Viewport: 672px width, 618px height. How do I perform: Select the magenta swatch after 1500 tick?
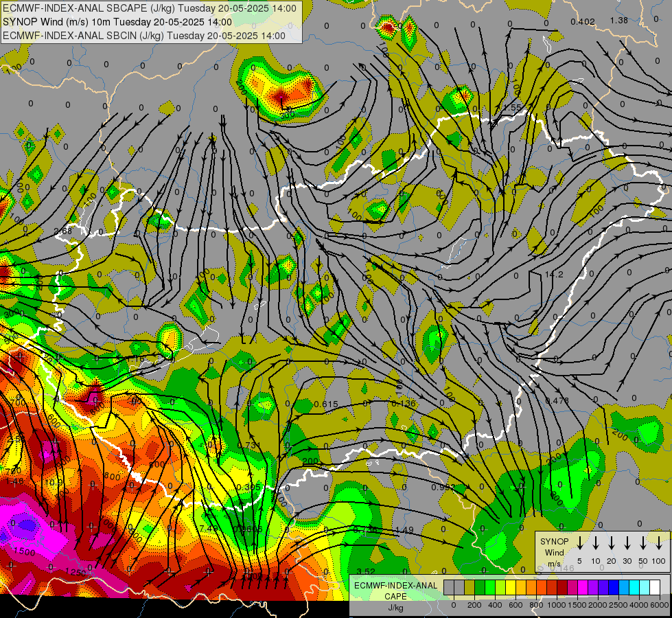coord(583,587)
